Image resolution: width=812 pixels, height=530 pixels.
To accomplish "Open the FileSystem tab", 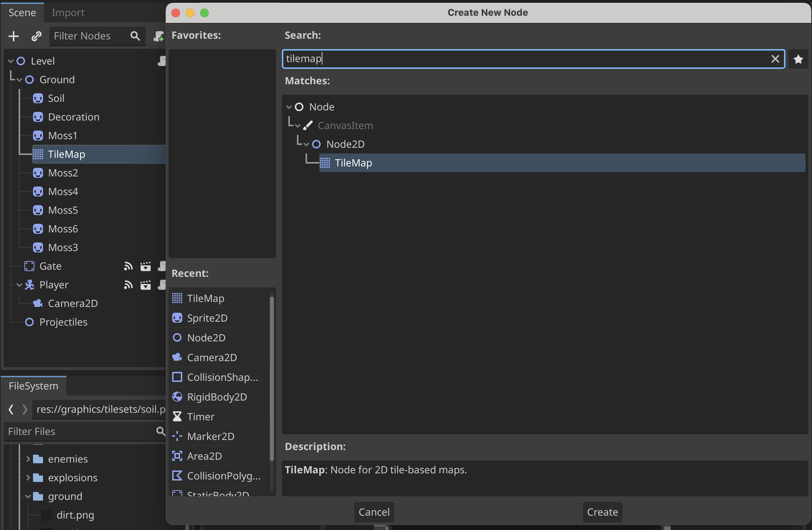I will pos(33,386).
